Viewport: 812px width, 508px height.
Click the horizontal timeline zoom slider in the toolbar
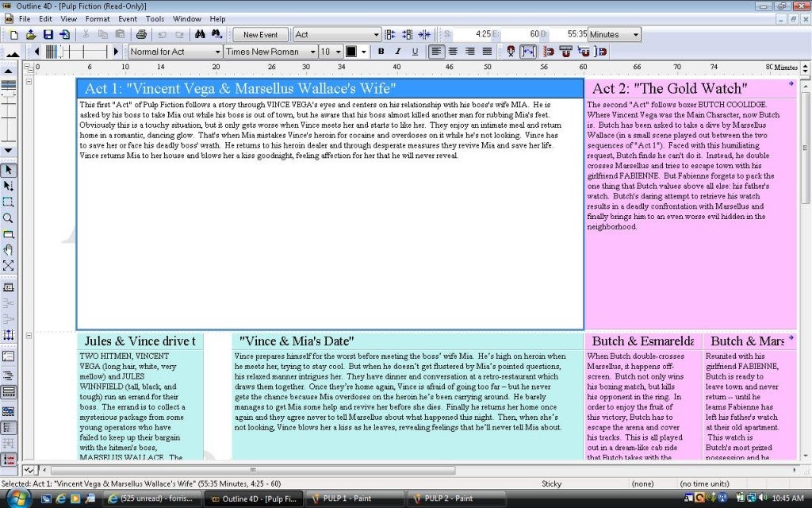coord(76,52)
